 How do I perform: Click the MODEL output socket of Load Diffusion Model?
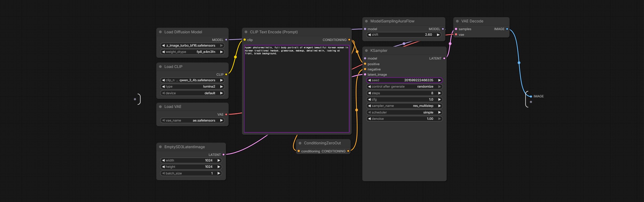(226, 40)
